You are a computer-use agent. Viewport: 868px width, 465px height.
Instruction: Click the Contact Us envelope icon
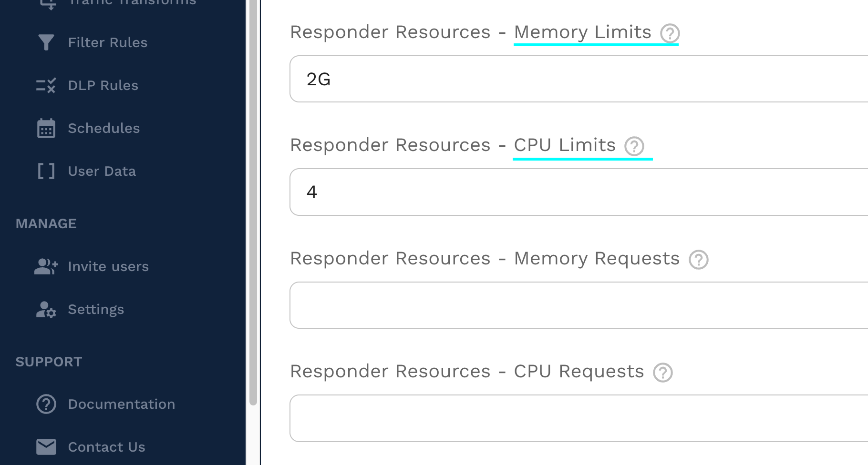click(x=46, y=447)
